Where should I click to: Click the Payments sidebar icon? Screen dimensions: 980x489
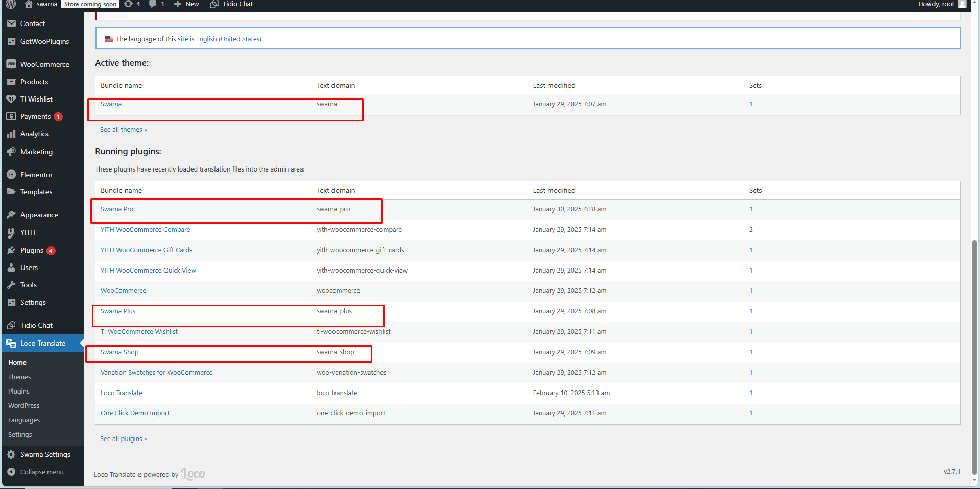point(11,116)
